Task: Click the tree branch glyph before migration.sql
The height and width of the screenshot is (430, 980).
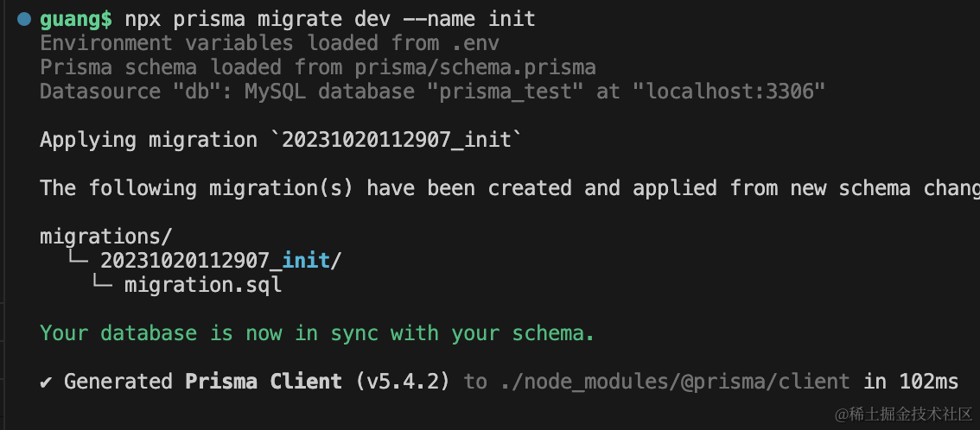Action: coord(101,285)
